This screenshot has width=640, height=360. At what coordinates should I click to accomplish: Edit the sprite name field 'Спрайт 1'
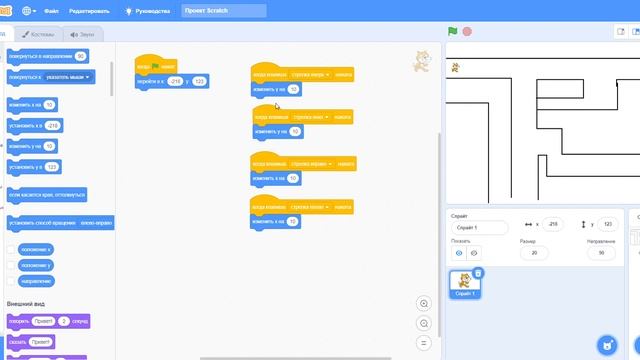pos(480,228)
